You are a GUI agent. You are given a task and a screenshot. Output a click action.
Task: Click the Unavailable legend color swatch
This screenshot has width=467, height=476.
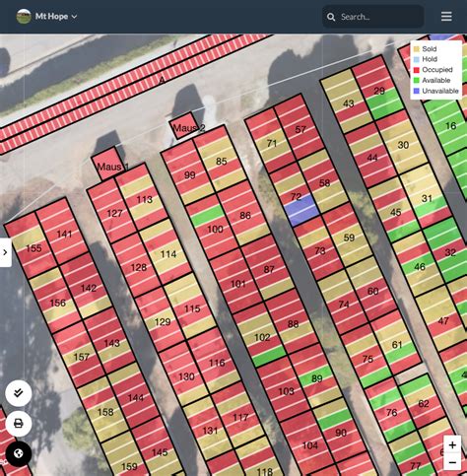[417, 91]
